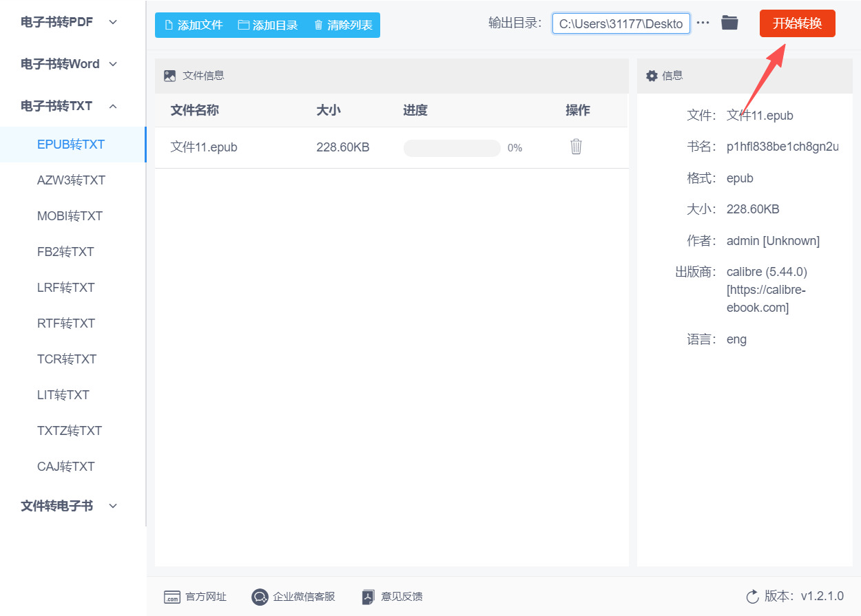Delete 文件11.epub using trash icon
The image size is (861, 616).
click(x=576, y=147)
